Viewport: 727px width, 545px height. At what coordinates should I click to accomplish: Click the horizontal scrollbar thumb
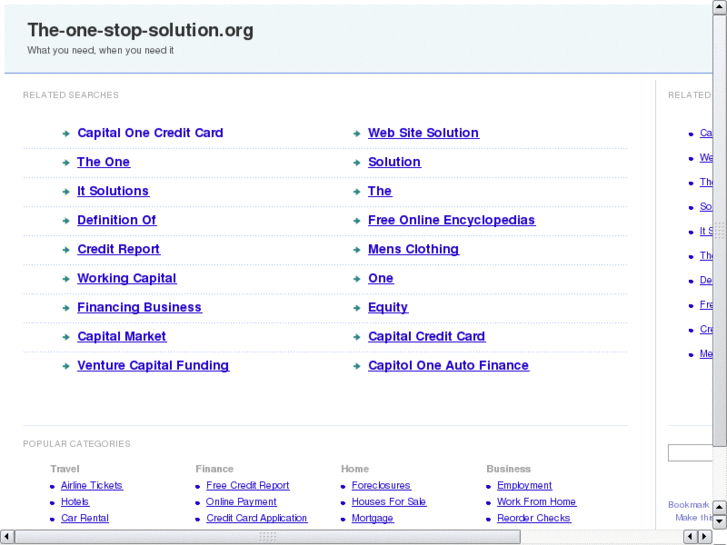(x=268, y=537)
